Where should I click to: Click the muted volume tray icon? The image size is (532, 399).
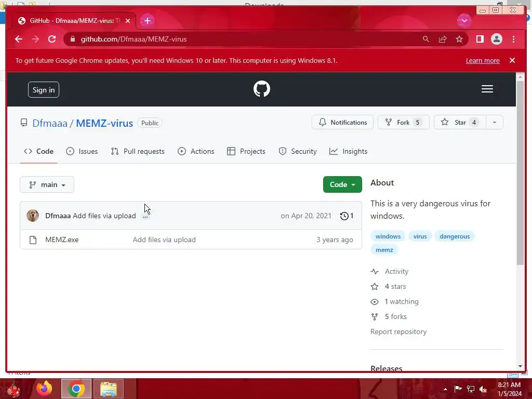coord(483,389)
